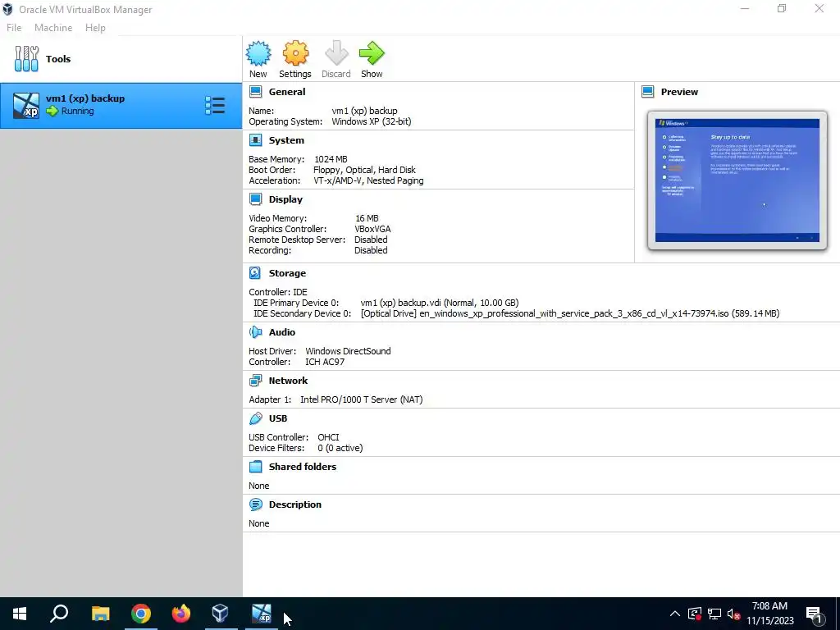
Task: Open the Windows Start menu
Action: (20, 614)
